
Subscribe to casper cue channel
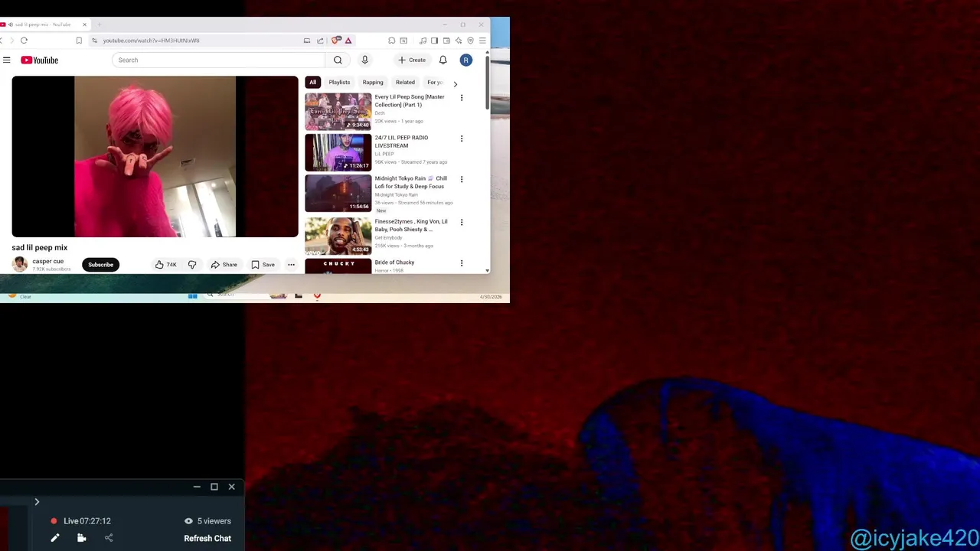pos(100,265)
